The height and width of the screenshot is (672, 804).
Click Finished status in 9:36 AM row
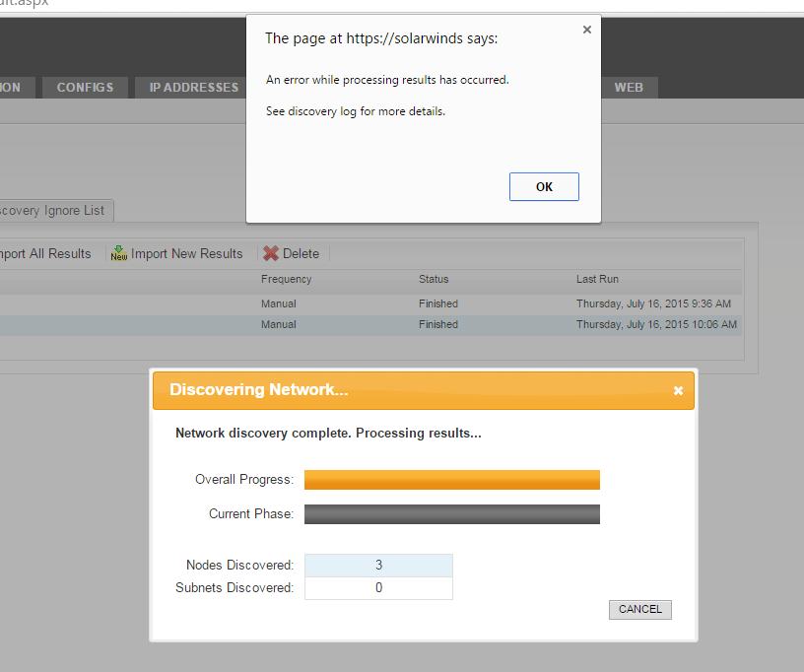click(x=437, y=303)
